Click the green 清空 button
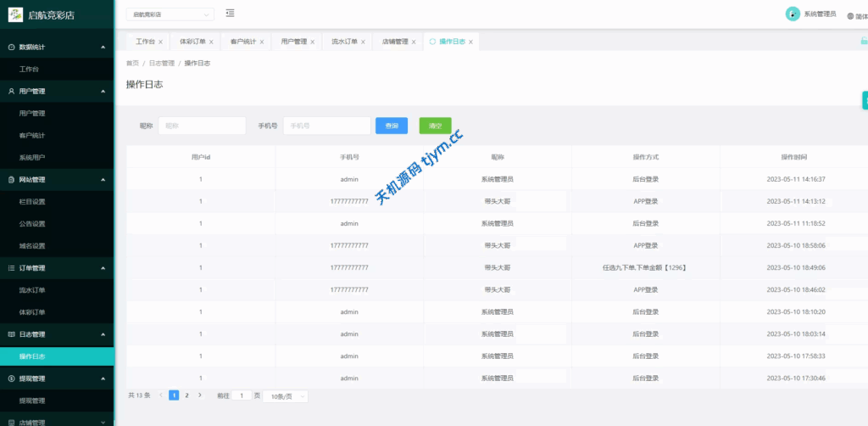 tap(435, 126)
